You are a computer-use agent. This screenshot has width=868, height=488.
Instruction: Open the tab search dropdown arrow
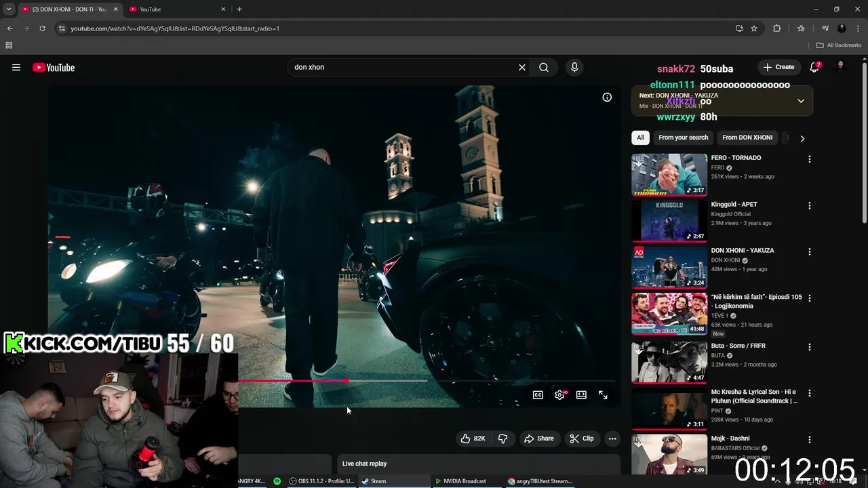coord(8,9)
